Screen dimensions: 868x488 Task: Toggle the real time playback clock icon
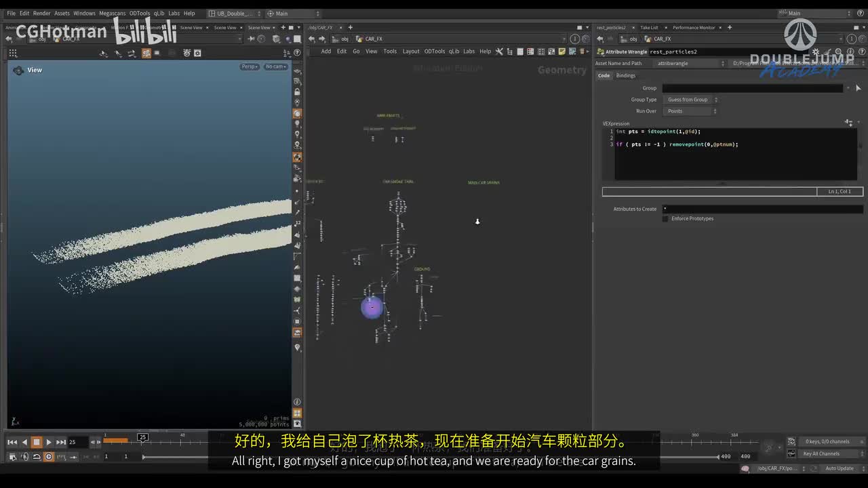coord(48,457)
